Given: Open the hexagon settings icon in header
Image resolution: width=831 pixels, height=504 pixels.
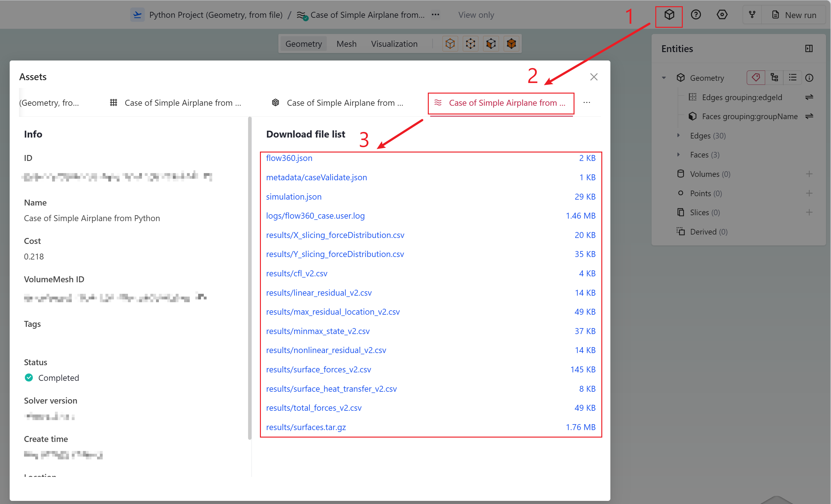Looking at the screenshot, I should tap(722, 15).
